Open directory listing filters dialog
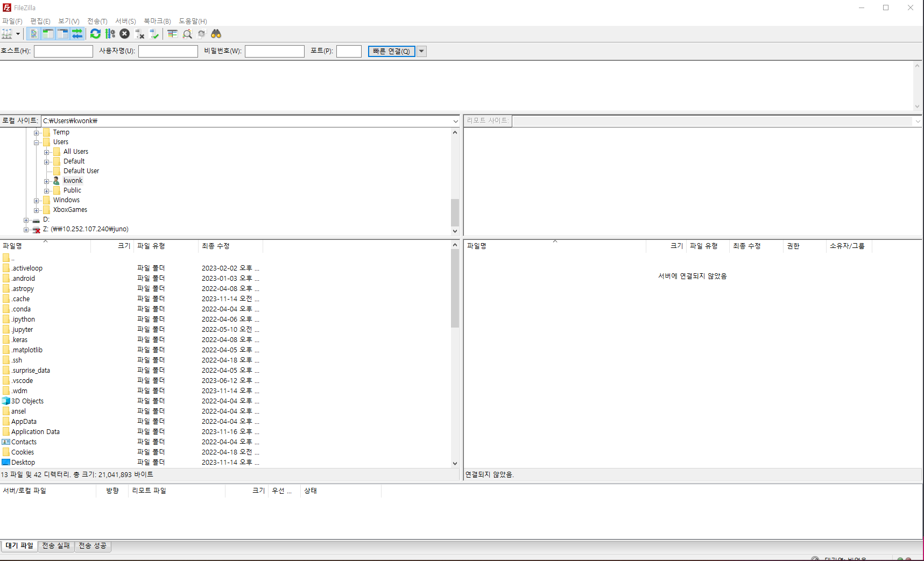The height and width of the screenshot is (561, 924). click(172, 34)
